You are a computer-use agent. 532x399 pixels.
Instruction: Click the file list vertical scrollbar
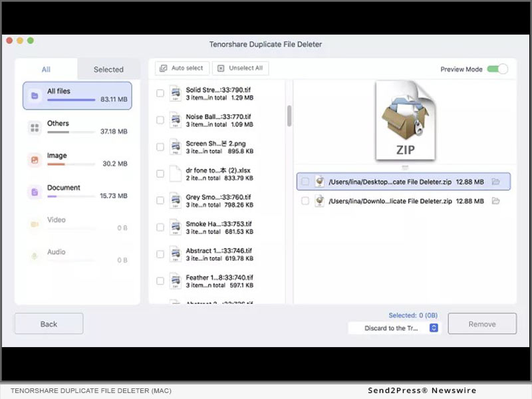289,116
